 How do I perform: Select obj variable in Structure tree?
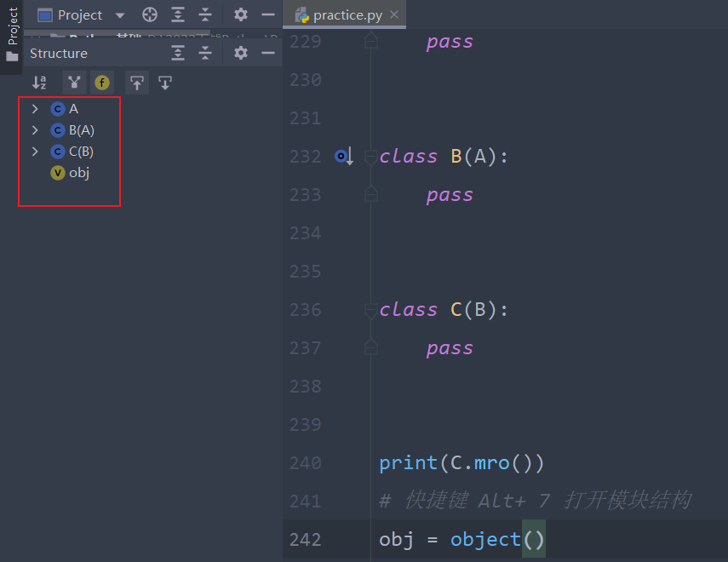[79, 173]
